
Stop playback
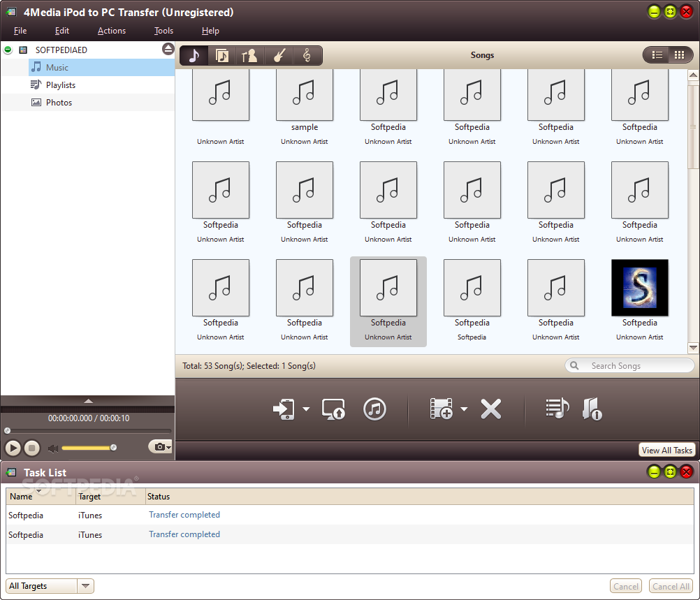coord(31,448)
